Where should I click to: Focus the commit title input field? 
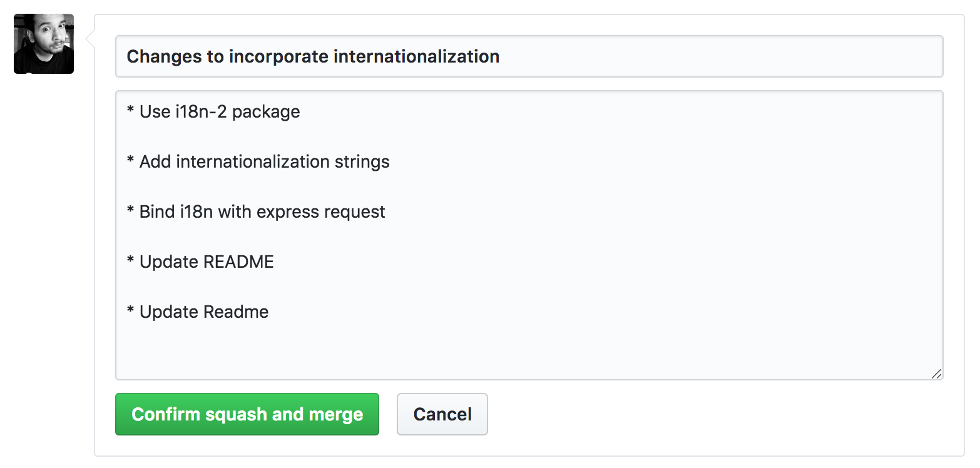coord(688,56)
